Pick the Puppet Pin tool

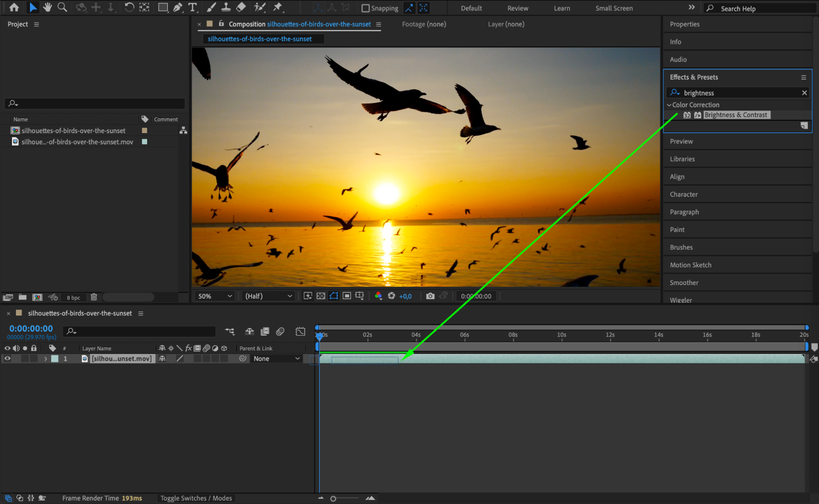[x=278, y=7]
